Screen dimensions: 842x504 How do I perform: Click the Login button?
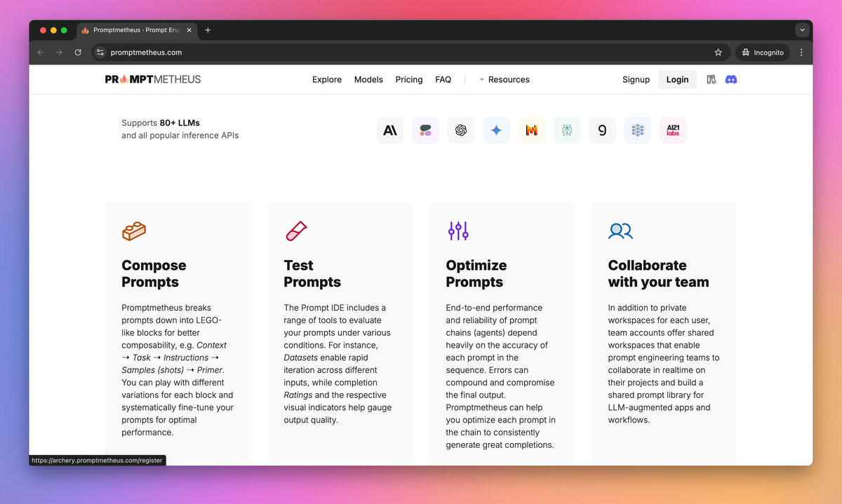point(677,79)
